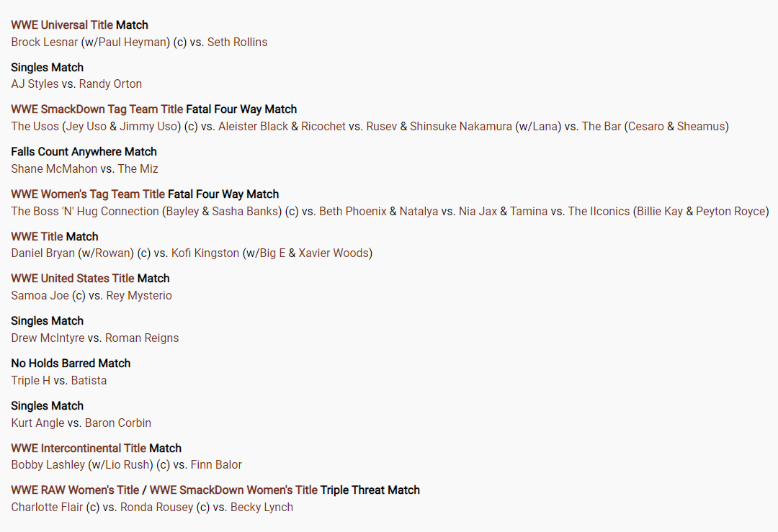Open the WWE Universal Title link

[x=62, y=24]
